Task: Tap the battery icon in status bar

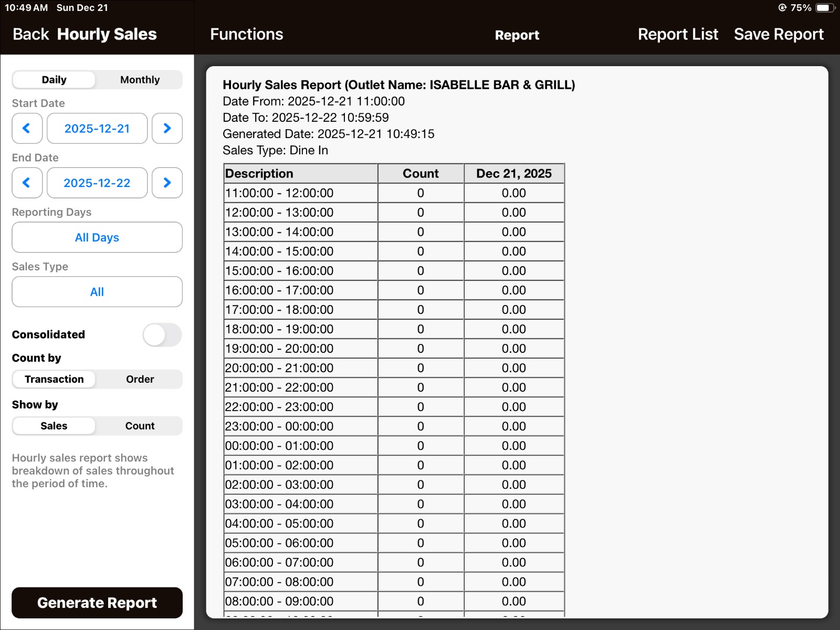Action: click(x=825, y=8)
